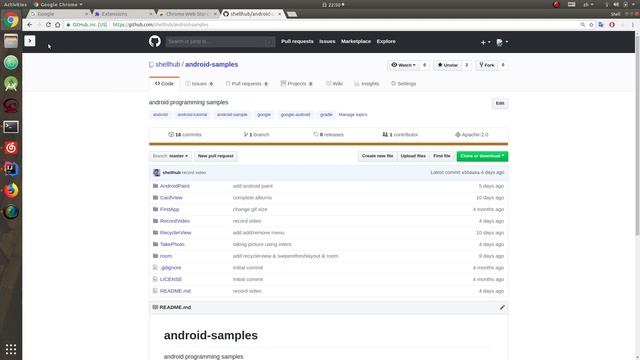The width and height of the screenshot is (640, 360).
Task: Open the input language indicator menu
Action: (588, 4)
